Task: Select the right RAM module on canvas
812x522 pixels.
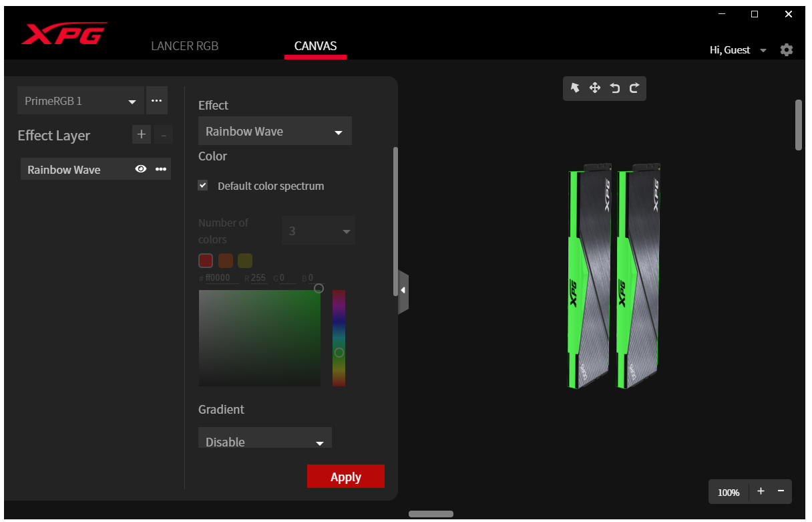Action: (x=639, y=275)
